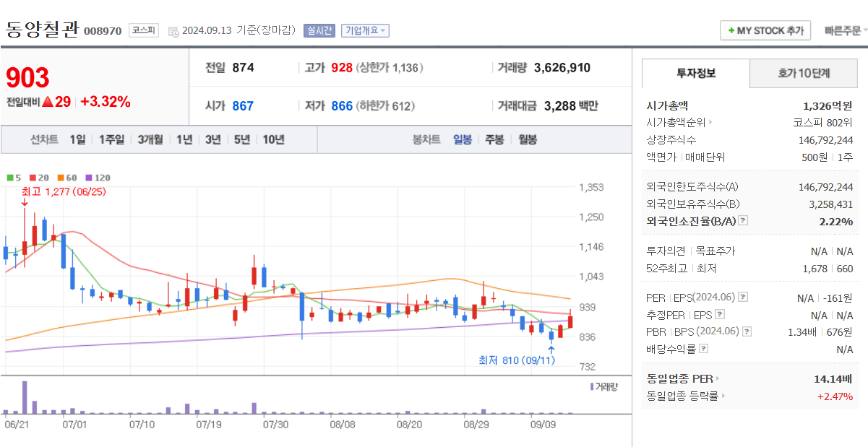
Task: Click the +2.47% industry change value
Action: (835, 396)
